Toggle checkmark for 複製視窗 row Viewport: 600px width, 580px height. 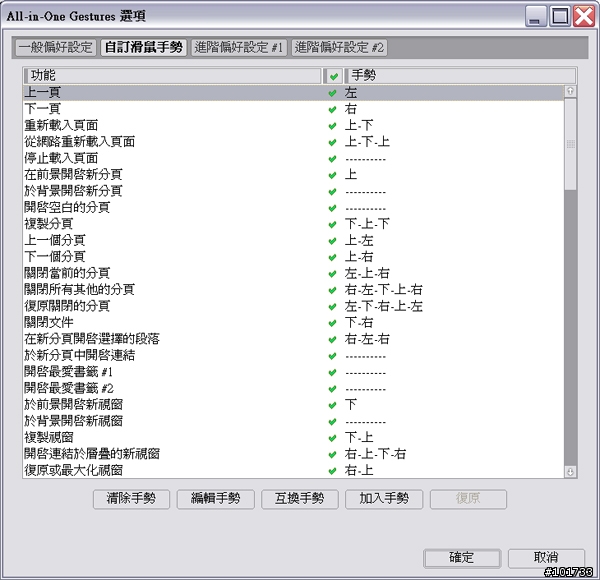click(332, 438)
